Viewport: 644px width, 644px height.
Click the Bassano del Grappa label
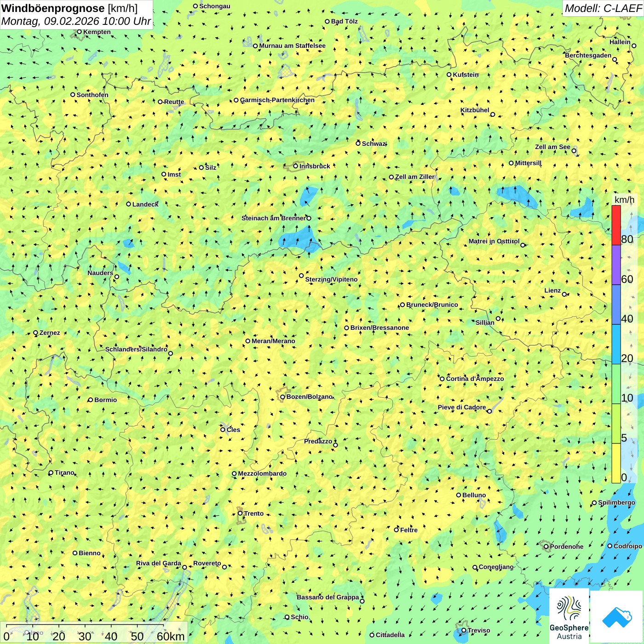[x=328, y=597]
